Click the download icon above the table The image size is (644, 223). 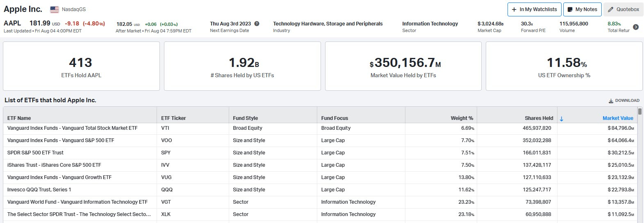tap(611, 101)
